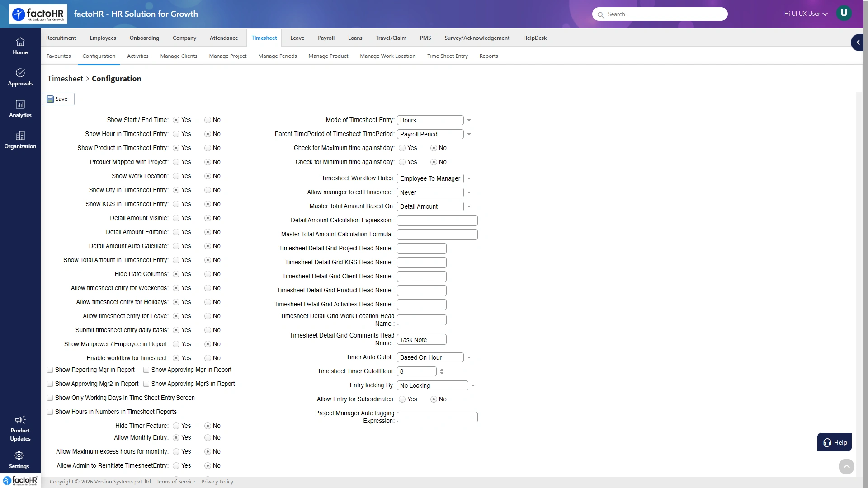Click the back-to-top arrow button

click(x=846, y=466)
